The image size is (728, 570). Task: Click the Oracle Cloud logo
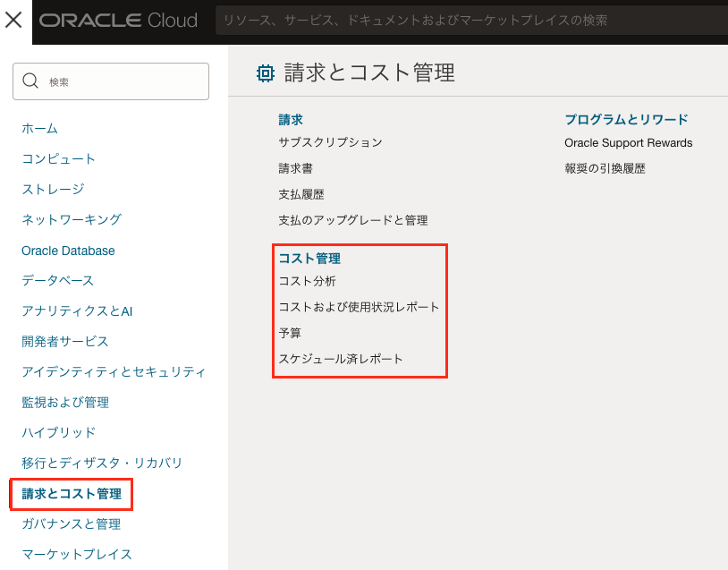pos(118,21)
